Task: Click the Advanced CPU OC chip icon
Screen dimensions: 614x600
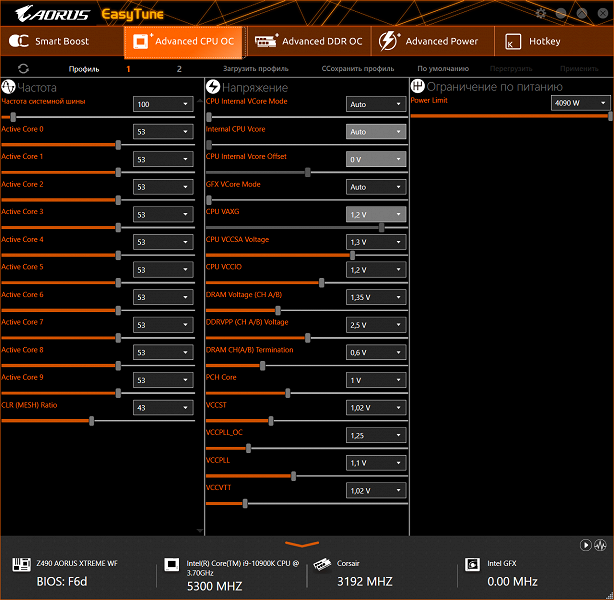Action: (x=141, y=41)
